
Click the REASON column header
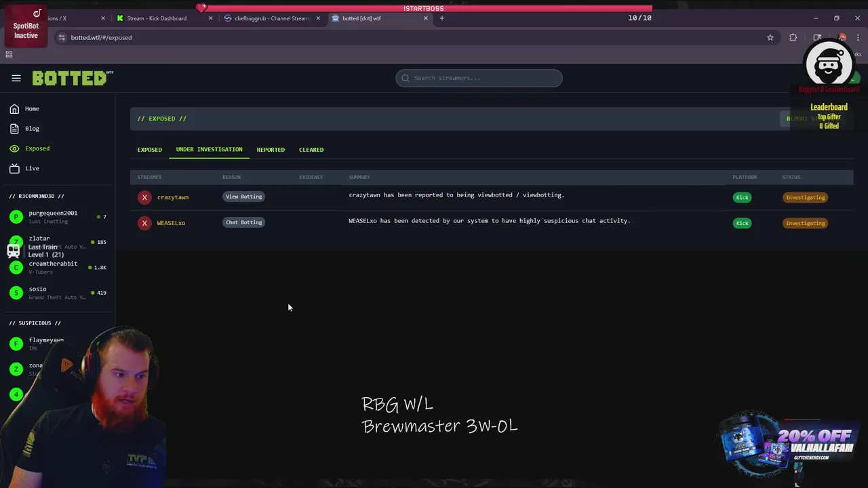pos(231,177)
